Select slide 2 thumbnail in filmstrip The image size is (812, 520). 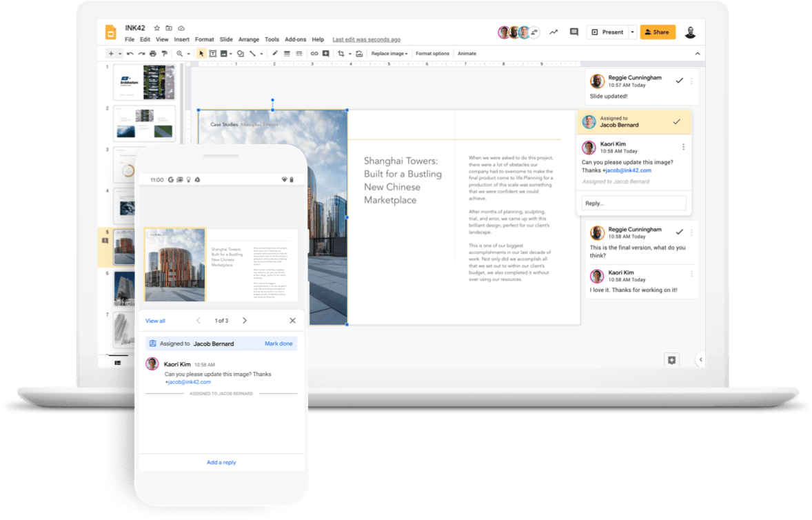click(145, 123)
